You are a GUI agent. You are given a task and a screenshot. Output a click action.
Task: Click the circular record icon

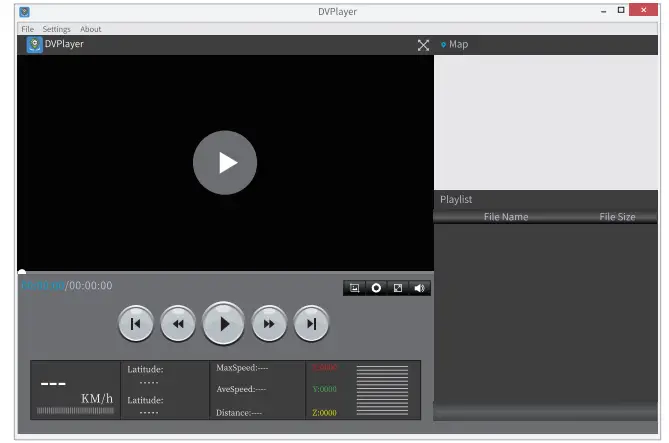(376, 288)
